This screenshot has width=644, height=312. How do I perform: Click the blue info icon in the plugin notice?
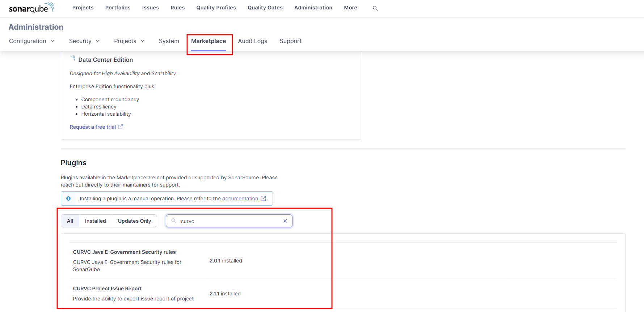[68, 198]
